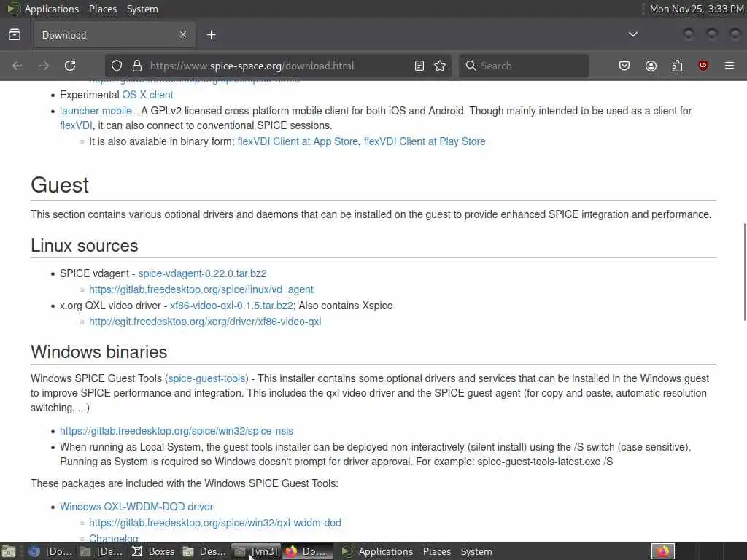Open the tracking protection shield icon
The width and height of the screenshot is (747, 560).
click(117, 66)
